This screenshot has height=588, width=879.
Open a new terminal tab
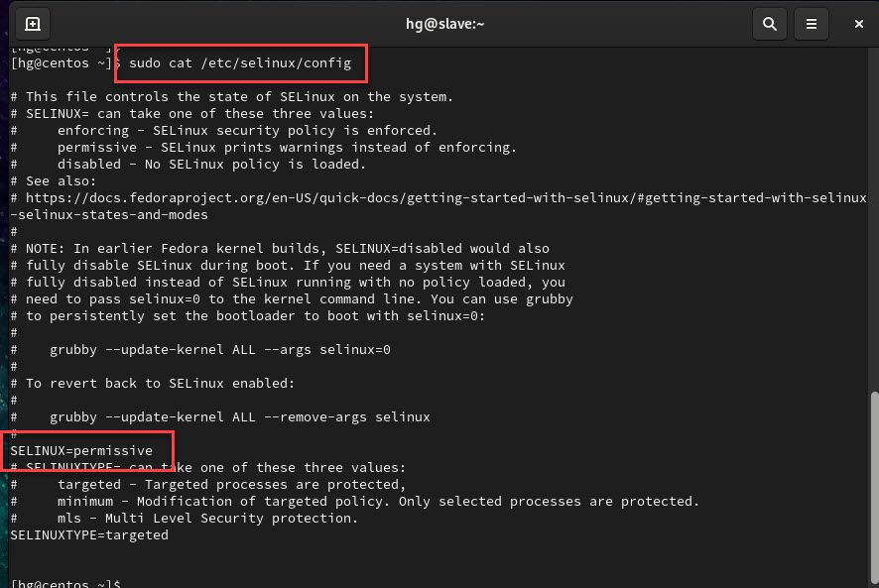coord(33,24)
